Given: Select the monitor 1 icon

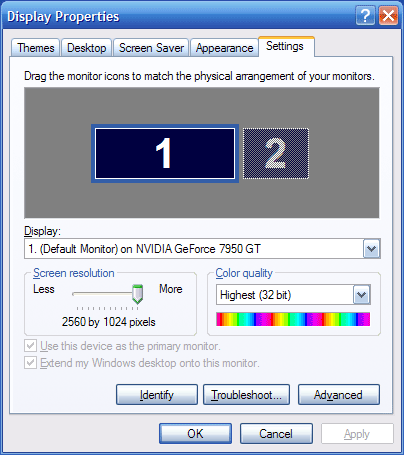Looking at the screenshot, I should pos(165,153).
